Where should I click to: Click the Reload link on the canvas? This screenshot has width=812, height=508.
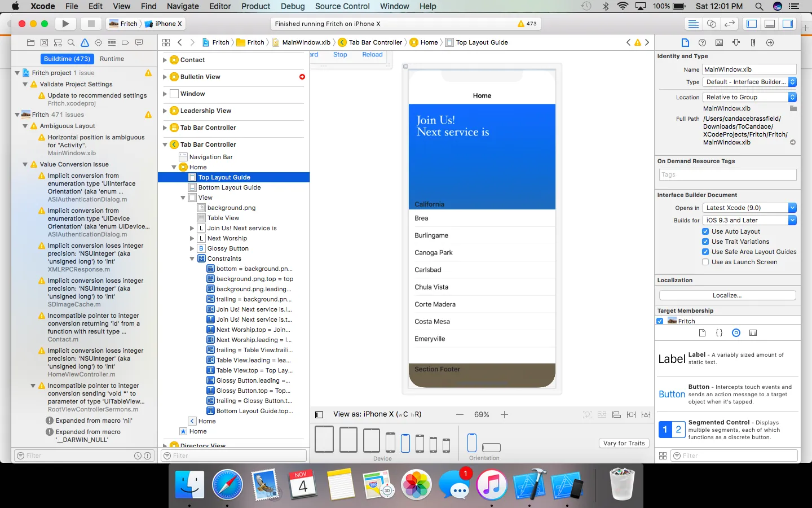[372, 55]
